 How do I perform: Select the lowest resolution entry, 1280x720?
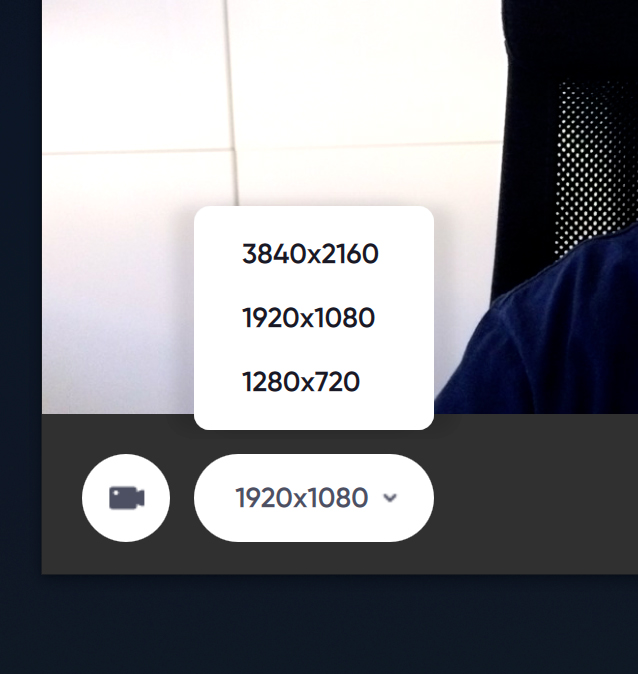[x=301, y=382]
